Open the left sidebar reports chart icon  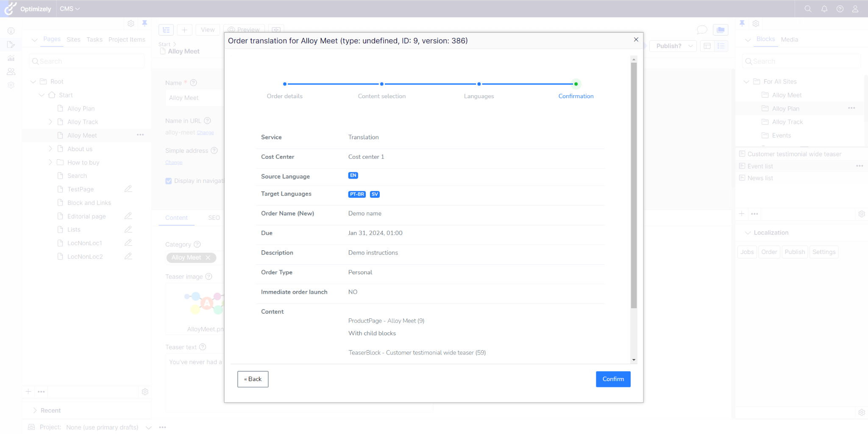pyautogui.click(x=11, y=58)
